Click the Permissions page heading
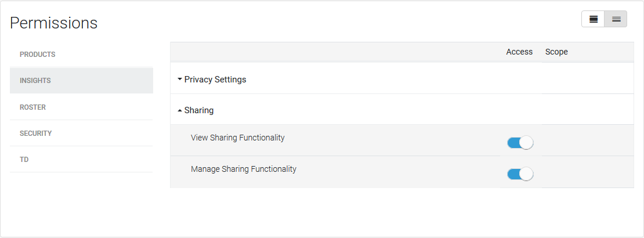This screenshot has width=644, height=238. point(54,23)
